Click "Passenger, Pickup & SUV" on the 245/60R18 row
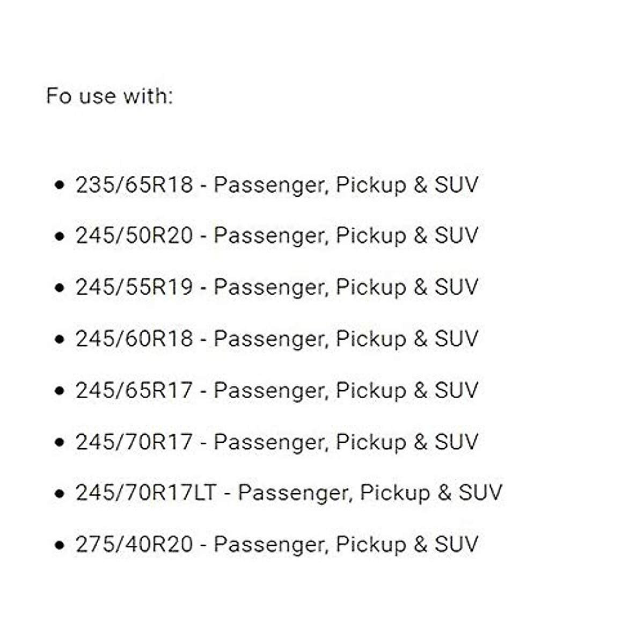Image resolution: width=644 pixels, height=644 pixels. 346,339
